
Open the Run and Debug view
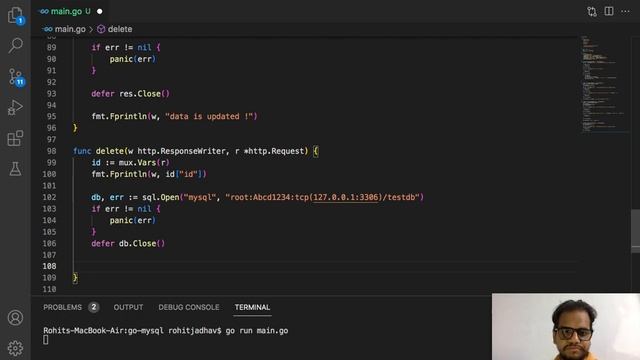pyautogui.click(x=15, y=108)
